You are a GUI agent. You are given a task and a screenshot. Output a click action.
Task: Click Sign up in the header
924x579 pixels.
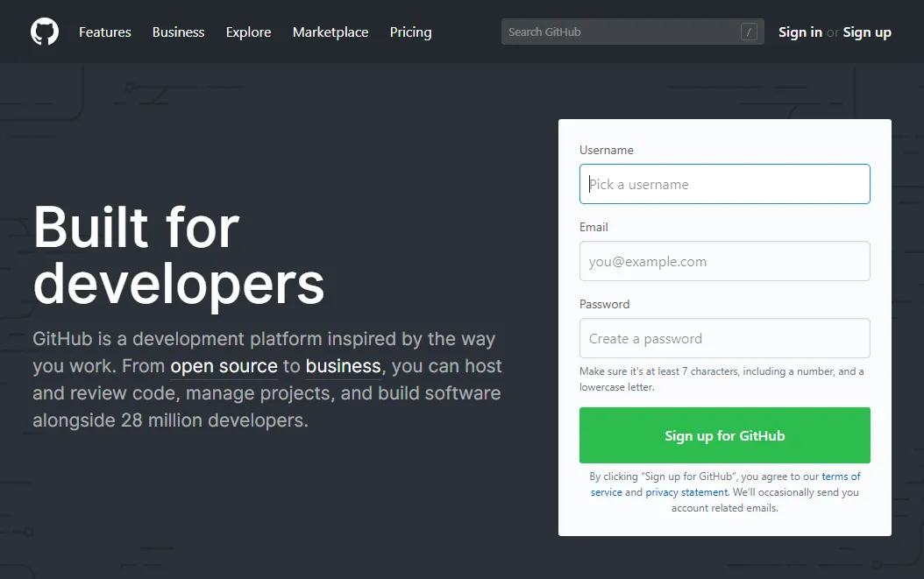pyautogui.click(x=867, y=32)
